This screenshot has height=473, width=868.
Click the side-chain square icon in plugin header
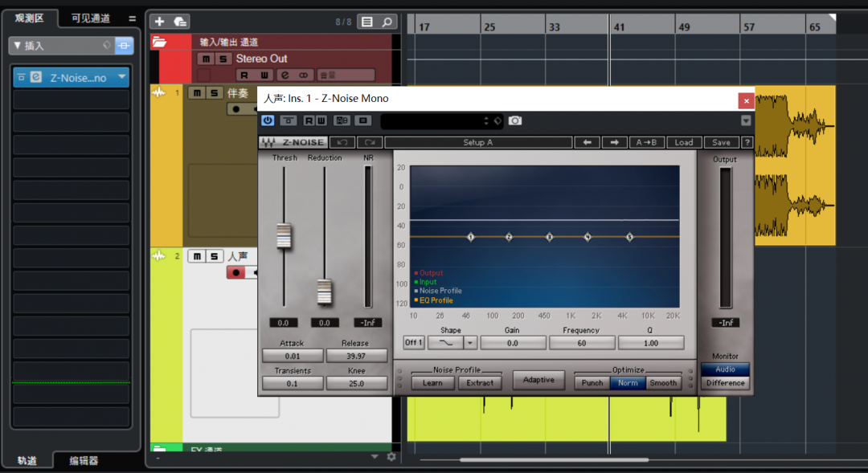coord(363,120)
